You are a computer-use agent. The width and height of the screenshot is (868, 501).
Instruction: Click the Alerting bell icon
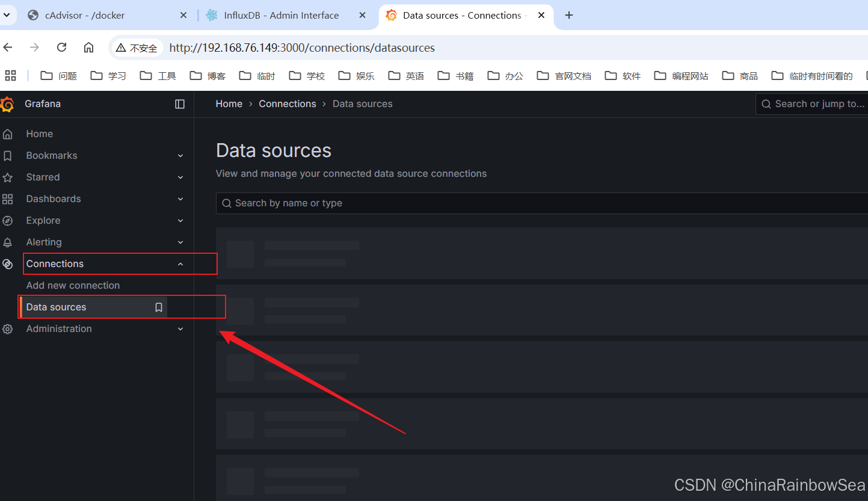7,242
